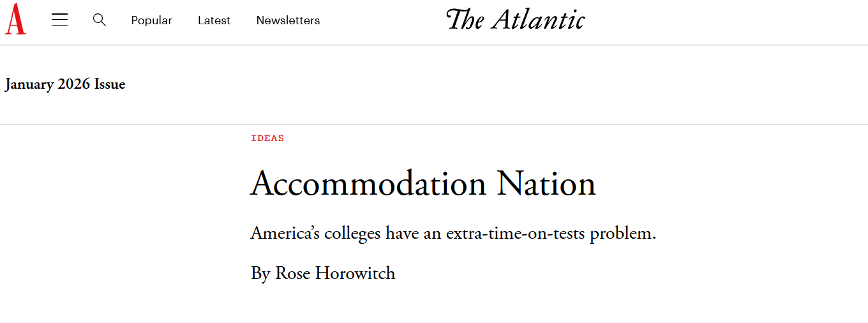The image size is (868, 323).
Task: Go to the Popular section
Action: 151,20
